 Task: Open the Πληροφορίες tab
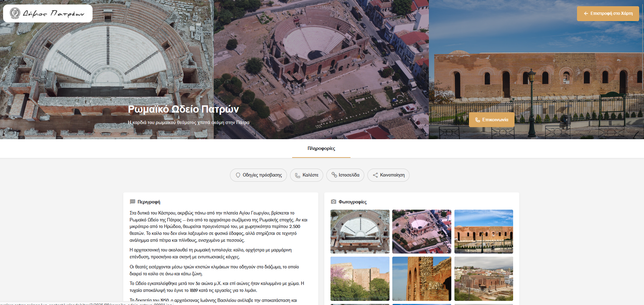321,149
